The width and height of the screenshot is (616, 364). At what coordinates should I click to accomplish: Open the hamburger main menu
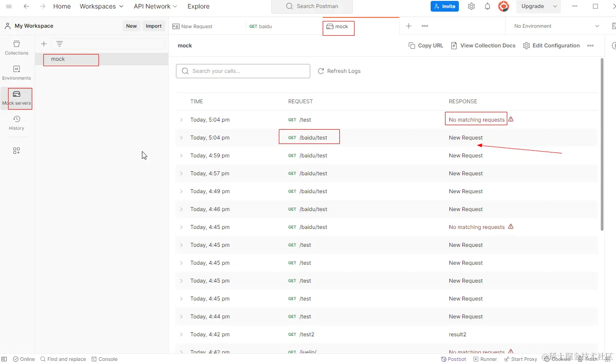pyautogui.click(x=9, y=6)
